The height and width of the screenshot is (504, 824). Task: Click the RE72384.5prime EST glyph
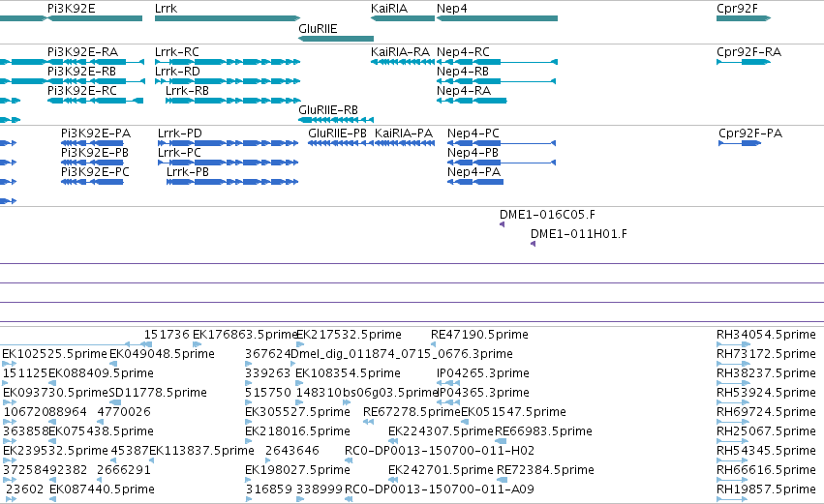pos(503,481)
